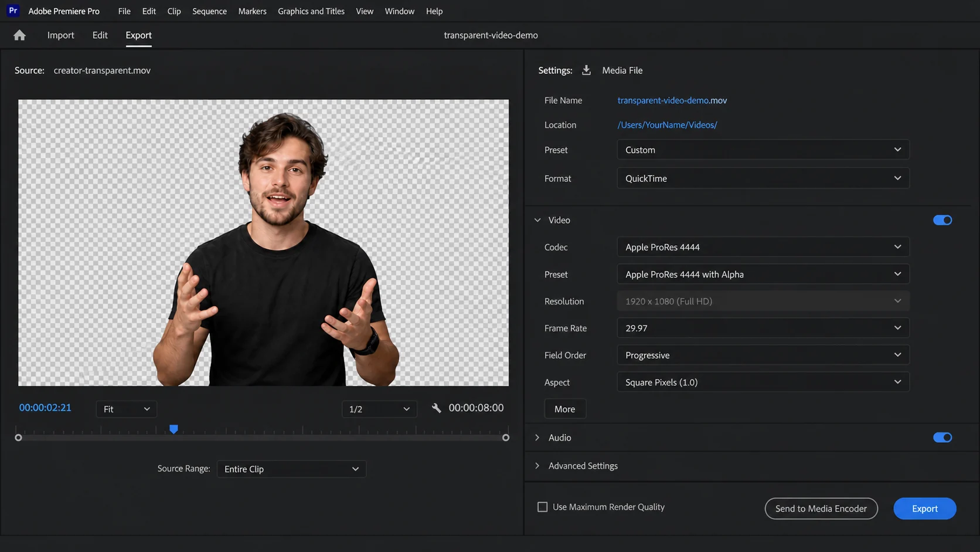Click the save preset download icon

point(586,70)
